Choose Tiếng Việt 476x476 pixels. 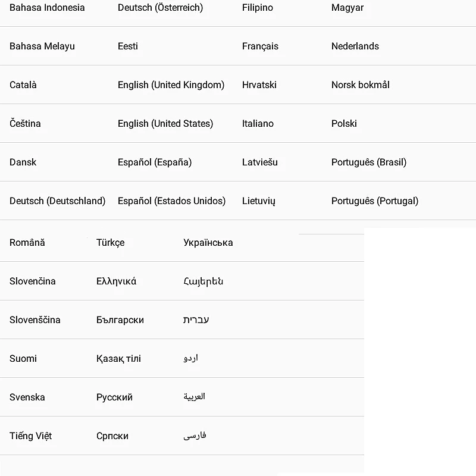[x=30, y=436]
